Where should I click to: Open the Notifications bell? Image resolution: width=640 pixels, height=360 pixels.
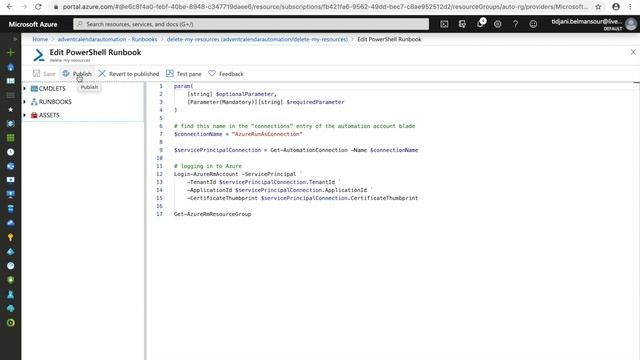(x=480, y=24)
